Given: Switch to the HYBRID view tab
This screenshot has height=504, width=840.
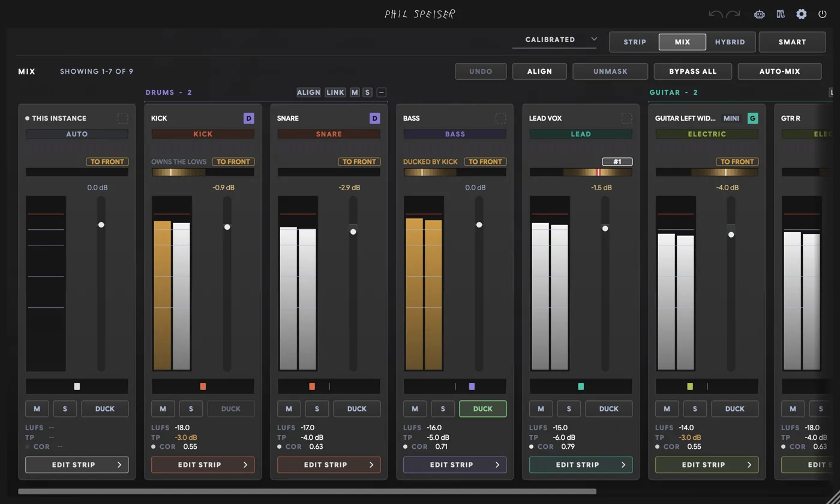Looking at the screenshot, I should pyautogui.click(x=730, y=42).
